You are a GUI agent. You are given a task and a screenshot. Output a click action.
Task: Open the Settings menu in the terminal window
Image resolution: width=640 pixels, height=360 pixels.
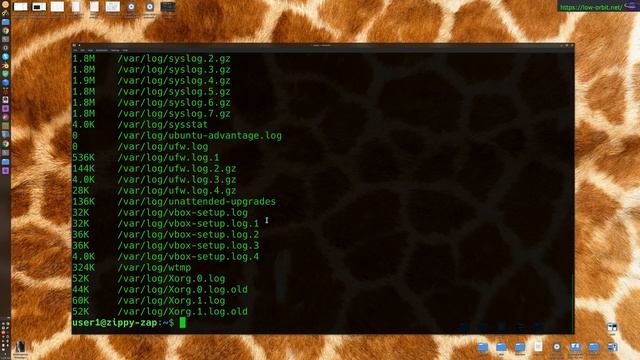pyautogui.click(x=115, y=50)
